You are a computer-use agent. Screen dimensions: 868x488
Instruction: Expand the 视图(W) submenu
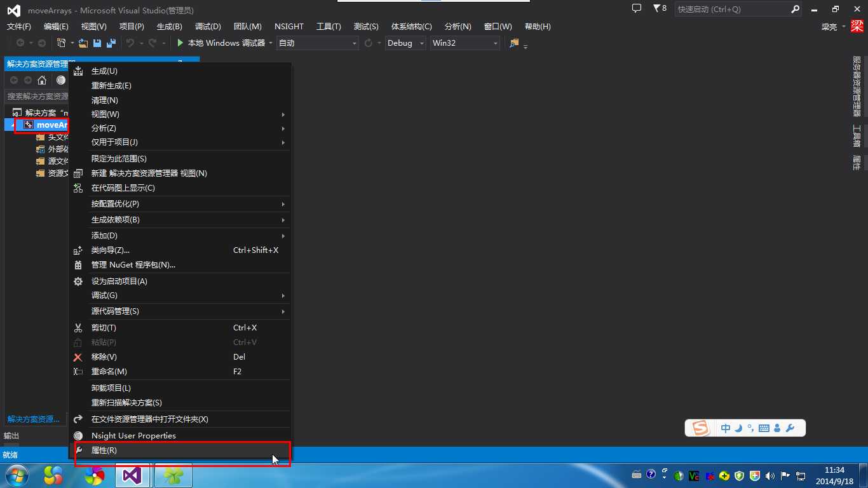[180, 114]
